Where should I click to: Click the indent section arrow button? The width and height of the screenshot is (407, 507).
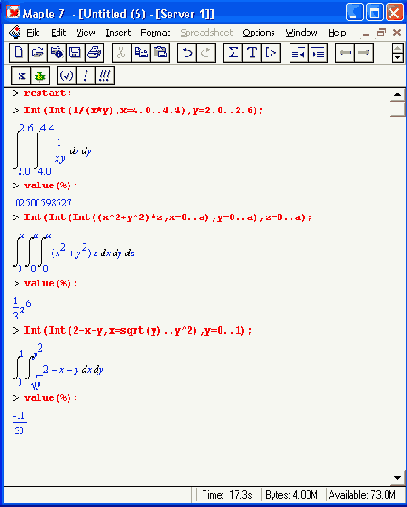(x=318, y=53)
